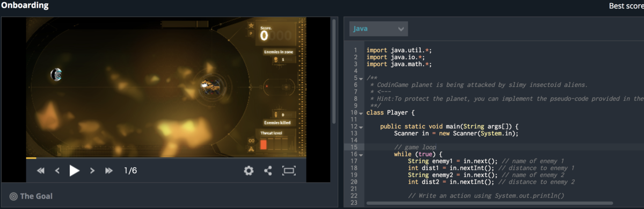Viewport: 644px width, 209px height.
Task: Open the viewer settings gear
Action: 248,171
